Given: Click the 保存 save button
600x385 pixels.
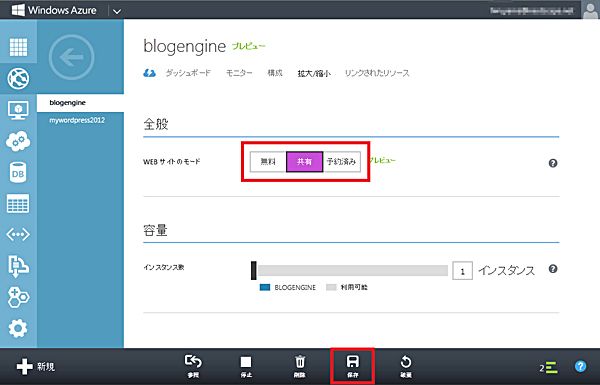Looking at the screenshot, I should [x=352, y=366].
